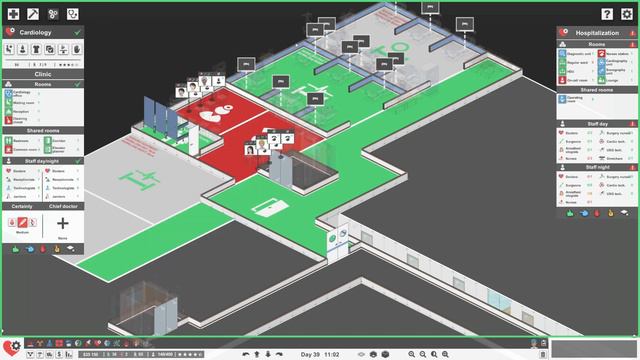Viewport: 640px width, 360px height.
Task: Click the minimap box in bottom-right corner
Action: point(594,349)
